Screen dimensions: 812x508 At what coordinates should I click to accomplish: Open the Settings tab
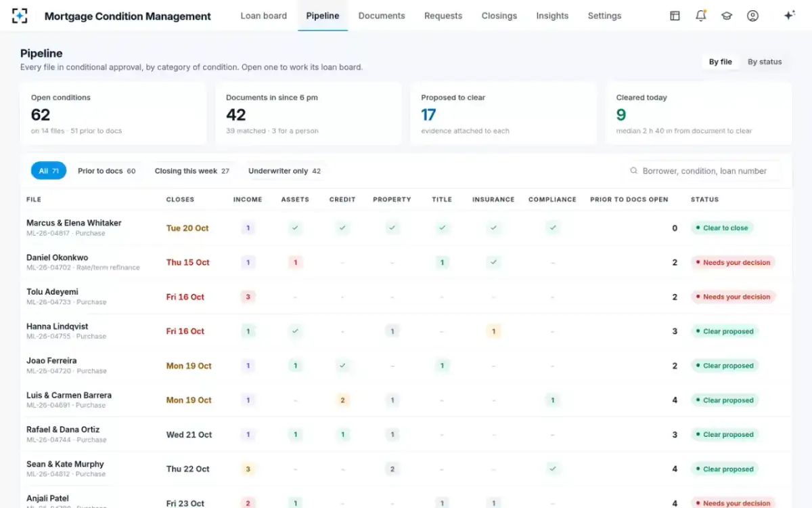pos(604,16)
